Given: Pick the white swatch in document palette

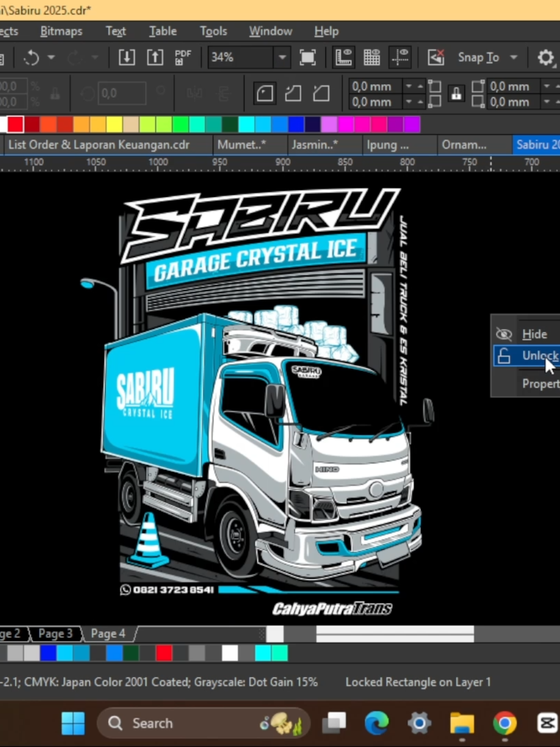Looking at the screenshot, I should pyautogui.click(x=230, y=653).
